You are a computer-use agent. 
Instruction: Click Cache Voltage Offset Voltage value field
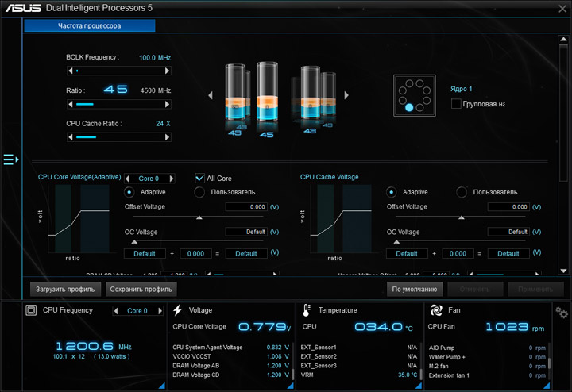coord(508,207)
